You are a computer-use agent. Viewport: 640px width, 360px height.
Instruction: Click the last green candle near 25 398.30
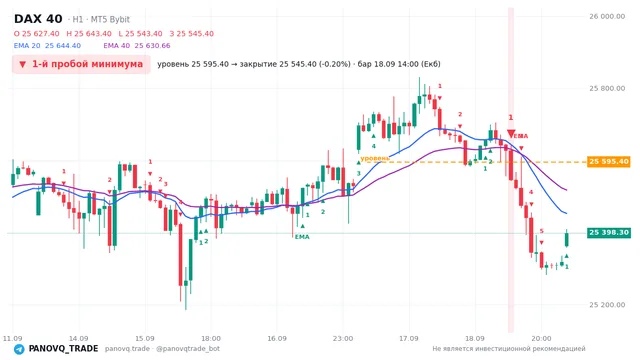click(x=567, y=238)
